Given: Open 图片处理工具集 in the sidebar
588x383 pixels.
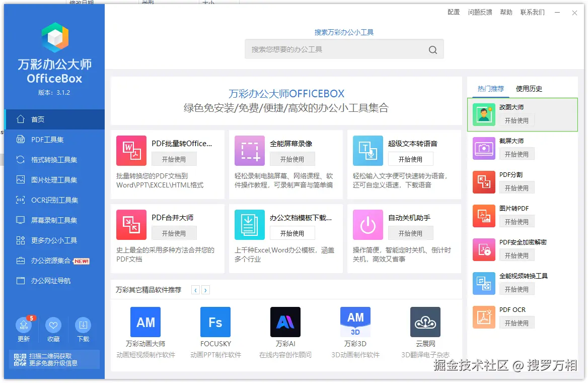Looking at the screenshot, I should click(55, 180).
